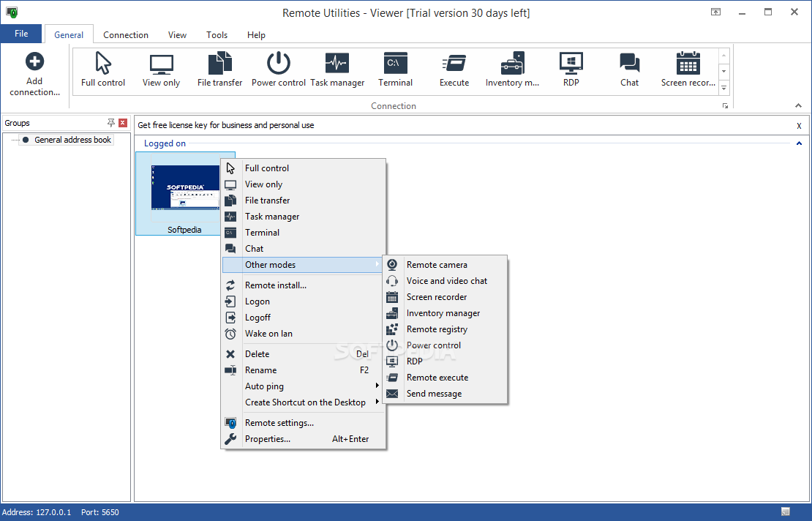Select View only in the context menu
This screenshot has height=521, width=812.
point(304,184)
